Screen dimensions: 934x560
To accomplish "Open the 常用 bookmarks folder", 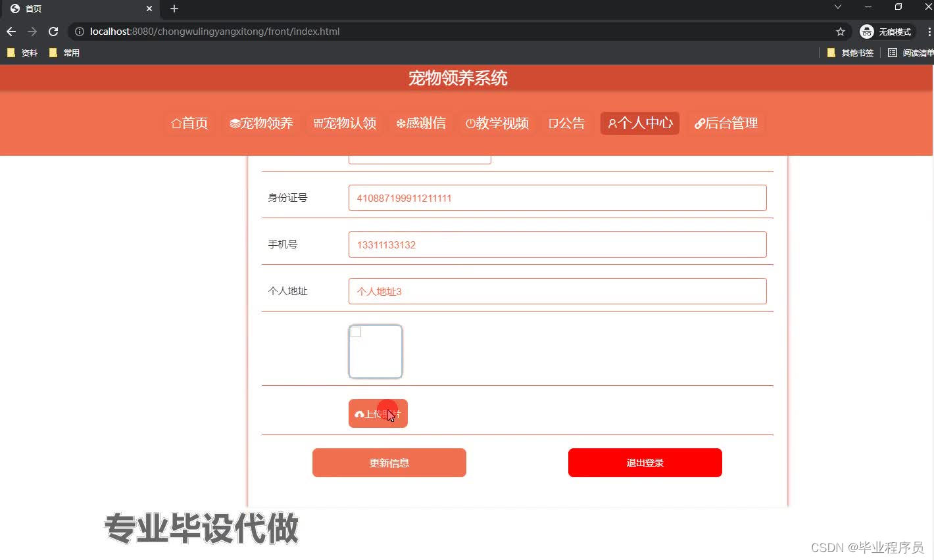I will (64, 53).
